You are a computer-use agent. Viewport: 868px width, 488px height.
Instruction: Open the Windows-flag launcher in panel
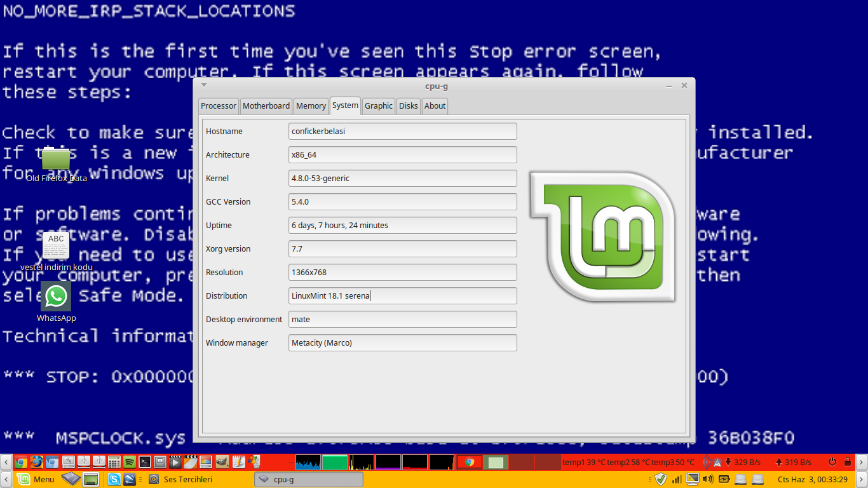tap(254, 462)
